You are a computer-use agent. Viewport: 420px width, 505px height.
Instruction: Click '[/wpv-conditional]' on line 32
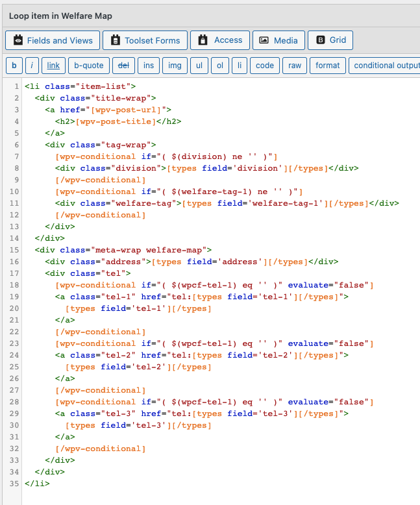point(101,449)
